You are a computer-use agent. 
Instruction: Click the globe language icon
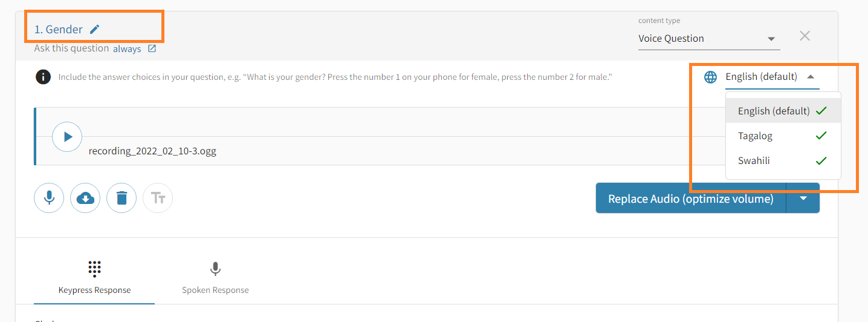point(711,77)
